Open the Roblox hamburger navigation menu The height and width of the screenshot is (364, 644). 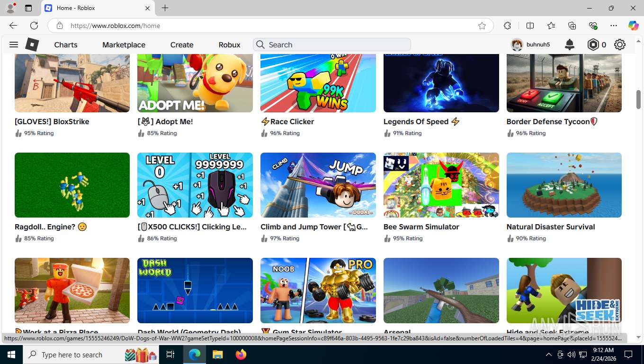coord(14,45)
